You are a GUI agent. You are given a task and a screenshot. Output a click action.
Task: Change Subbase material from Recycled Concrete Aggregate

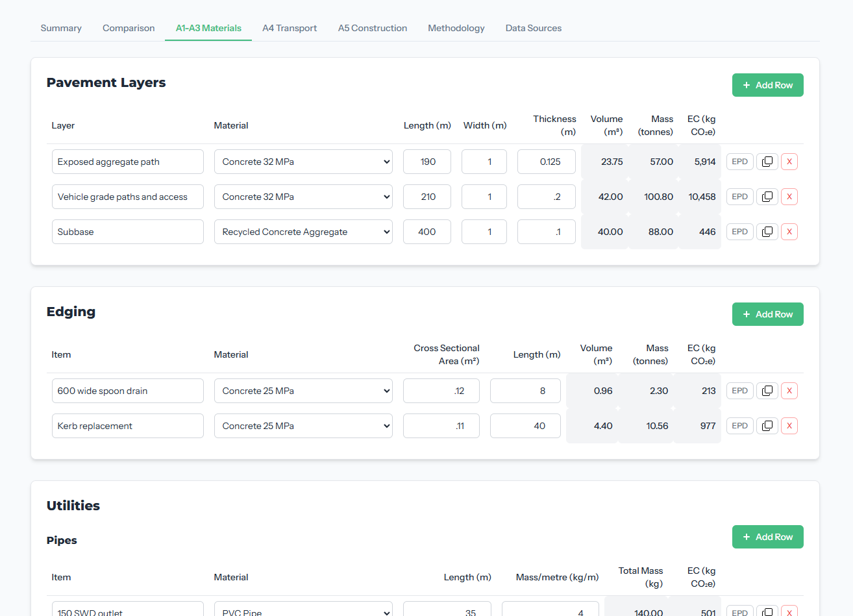(303, 232)
